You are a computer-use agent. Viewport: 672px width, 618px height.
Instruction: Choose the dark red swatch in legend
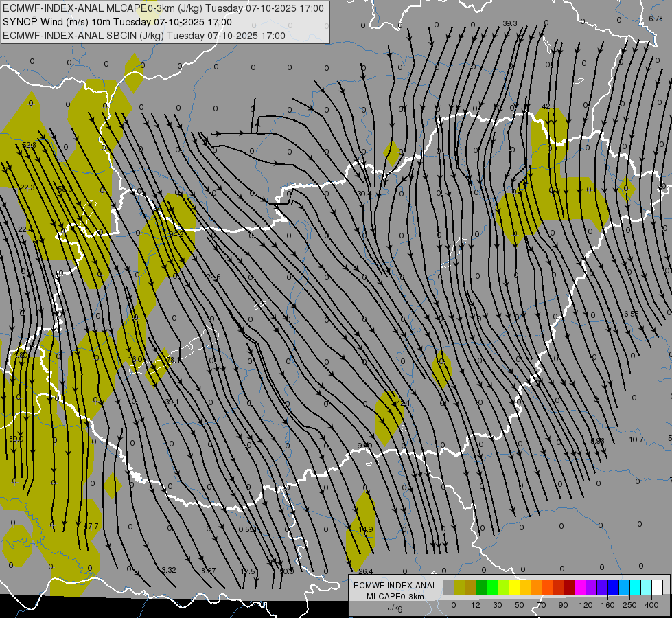pos(569,587)
